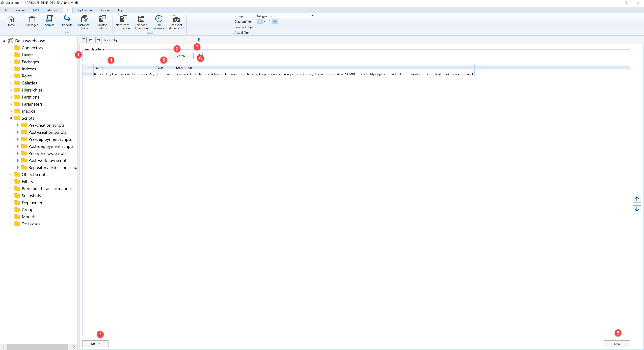Open the Help menu
This screenshot has width=644, height=350.
(120, 10)
